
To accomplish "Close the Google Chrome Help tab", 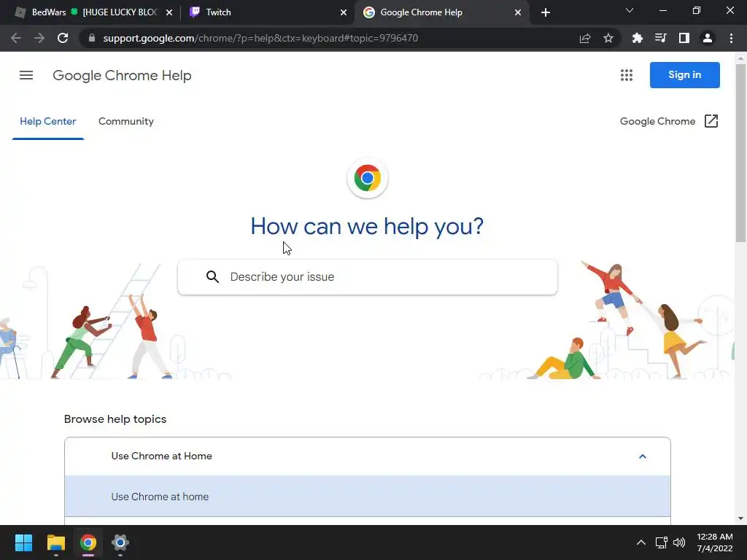I will pos(517,12).
